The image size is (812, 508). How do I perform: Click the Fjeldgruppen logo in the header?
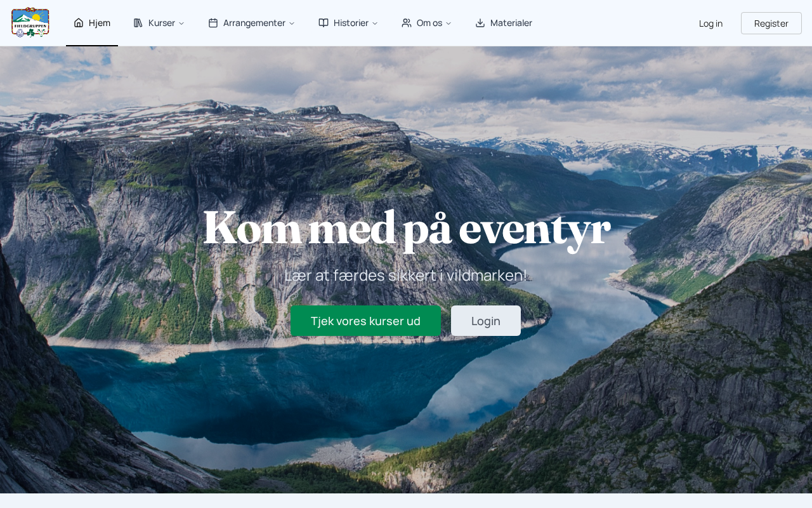point(30,22)
